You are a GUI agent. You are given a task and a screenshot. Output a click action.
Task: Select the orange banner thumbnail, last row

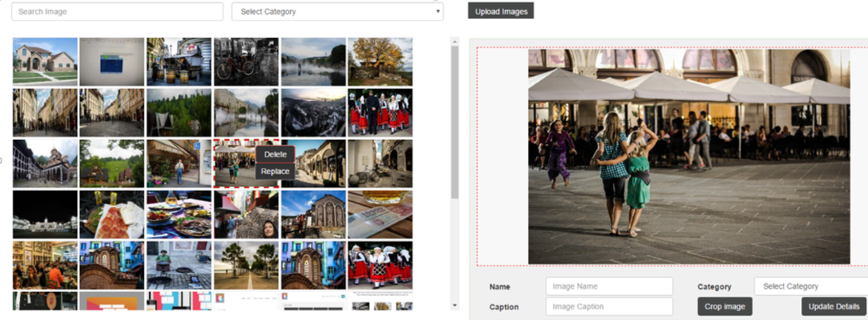pos(112,301)
